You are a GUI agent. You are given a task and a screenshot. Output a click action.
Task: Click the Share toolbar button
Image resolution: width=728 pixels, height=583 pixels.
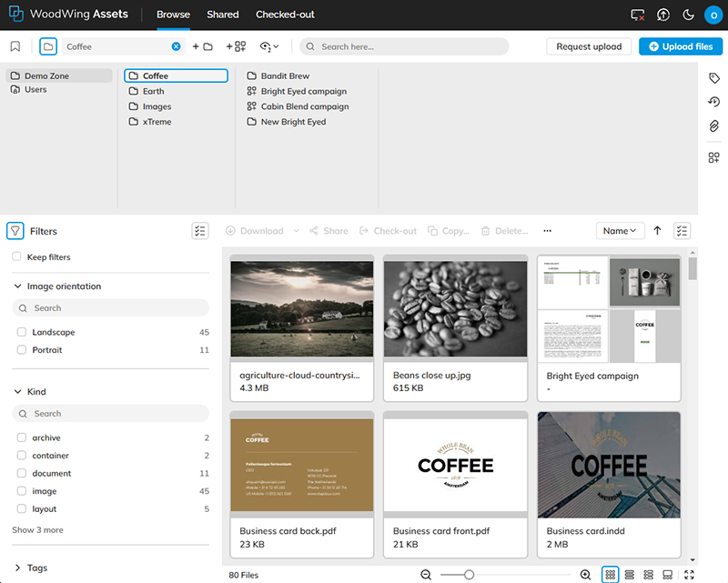coord(329,231)
